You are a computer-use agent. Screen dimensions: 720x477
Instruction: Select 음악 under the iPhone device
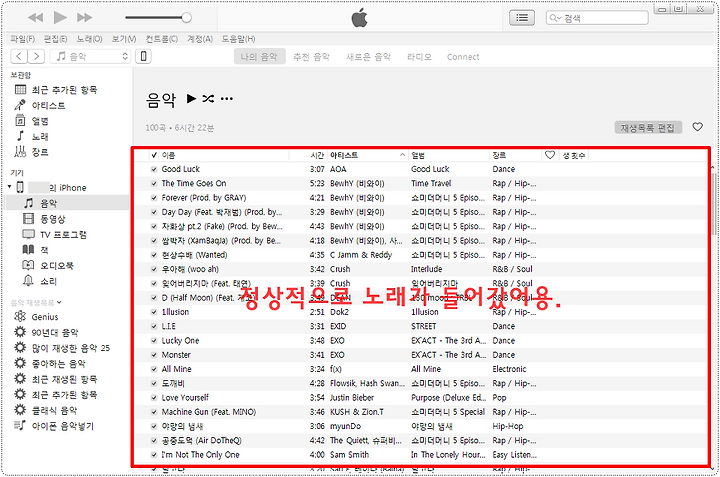[48, 203]
